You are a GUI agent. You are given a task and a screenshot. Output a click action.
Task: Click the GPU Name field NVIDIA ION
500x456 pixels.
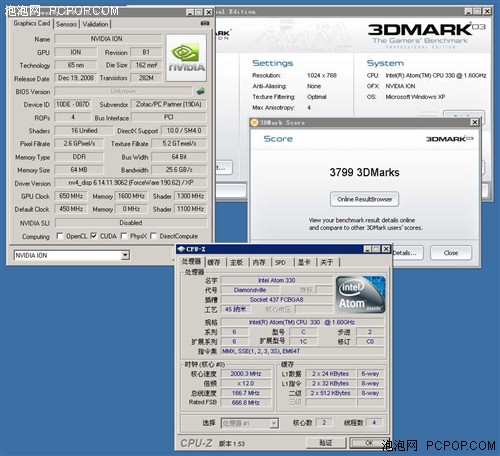[107, 39]
